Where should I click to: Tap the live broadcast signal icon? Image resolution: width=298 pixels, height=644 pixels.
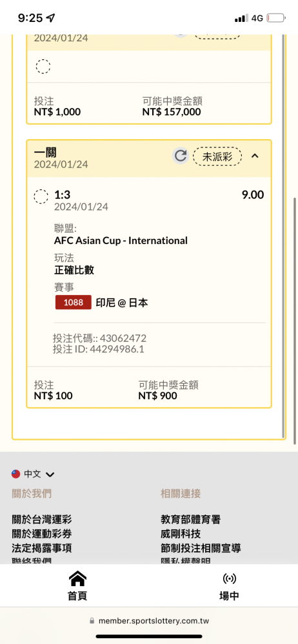229,579
